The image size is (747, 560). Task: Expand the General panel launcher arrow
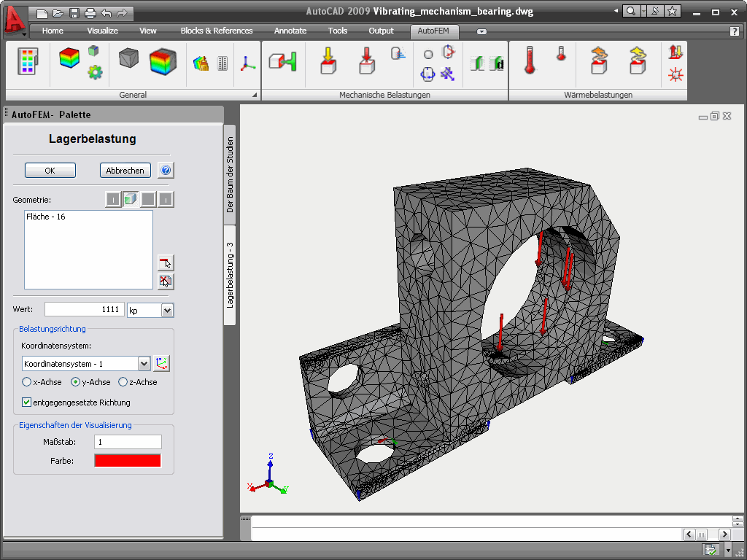255,95
